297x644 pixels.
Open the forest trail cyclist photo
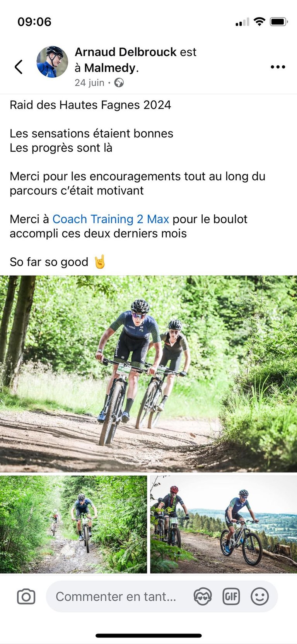(x=73, y=524)
